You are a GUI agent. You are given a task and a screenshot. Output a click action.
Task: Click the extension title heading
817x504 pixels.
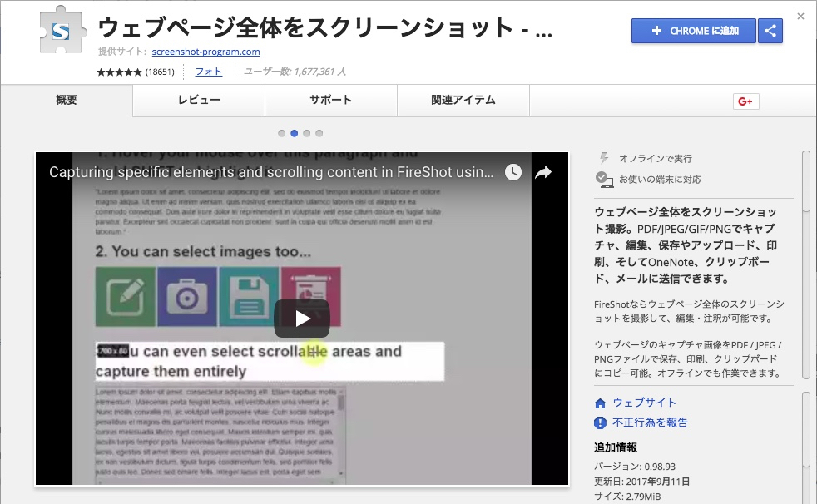(x=324, y=28)
